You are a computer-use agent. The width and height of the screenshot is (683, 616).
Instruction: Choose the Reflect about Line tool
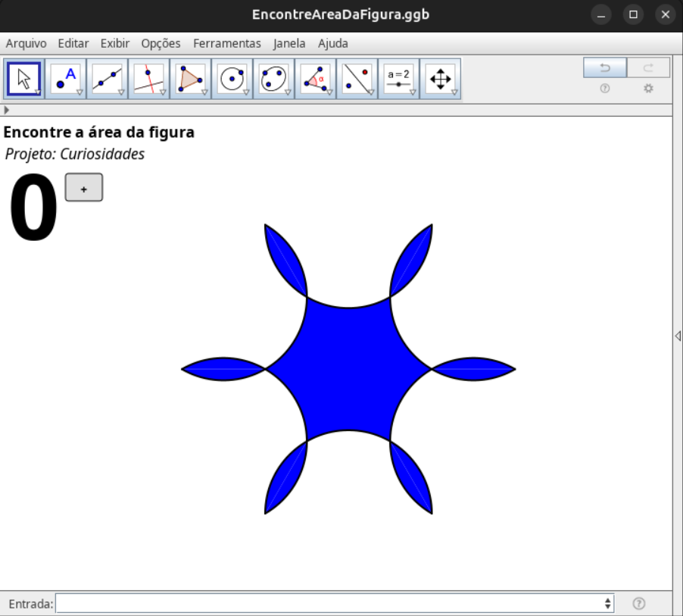(x=357, y=79)
